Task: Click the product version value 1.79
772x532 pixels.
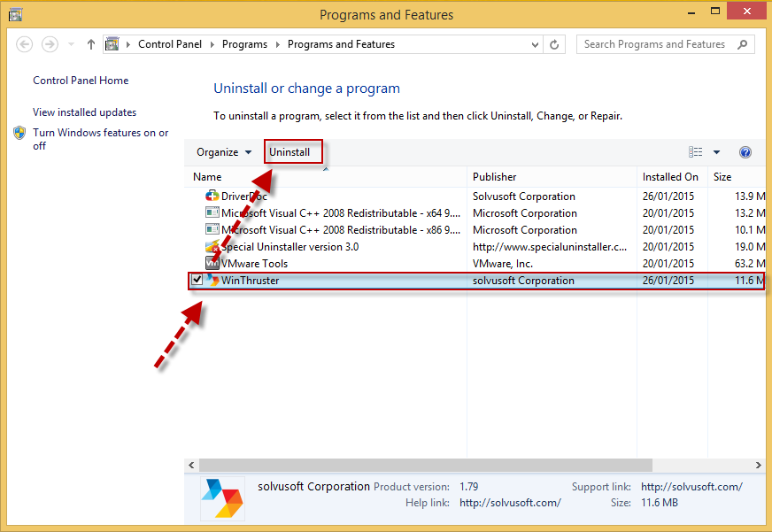Action: pyautogui.click(x=468, y=487)
